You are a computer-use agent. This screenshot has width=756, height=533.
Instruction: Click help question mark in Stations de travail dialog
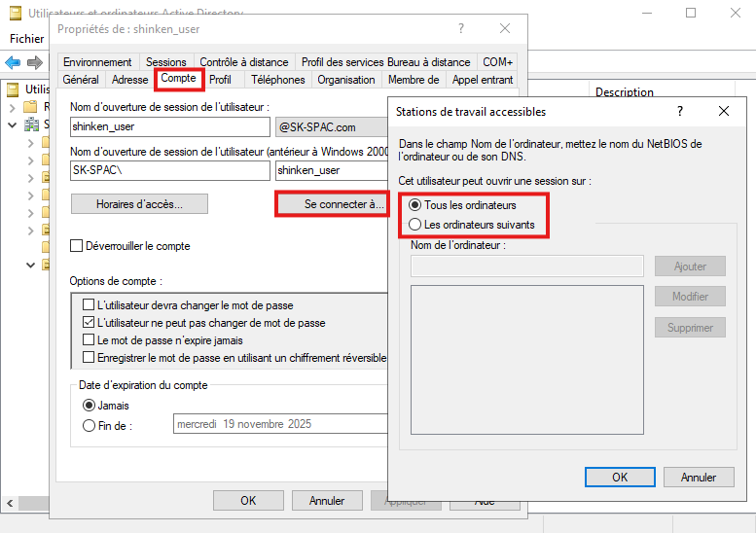click(x=679, y=112)
